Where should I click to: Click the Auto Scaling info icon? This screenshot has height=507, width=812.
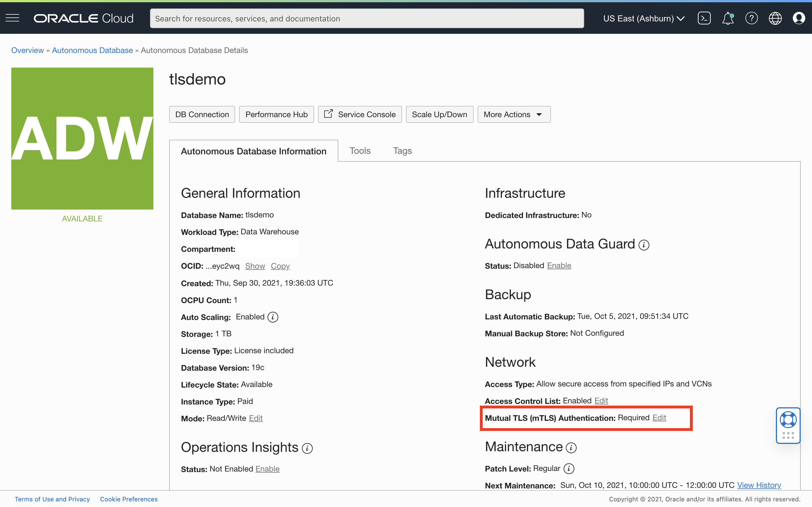pos(273,317)
